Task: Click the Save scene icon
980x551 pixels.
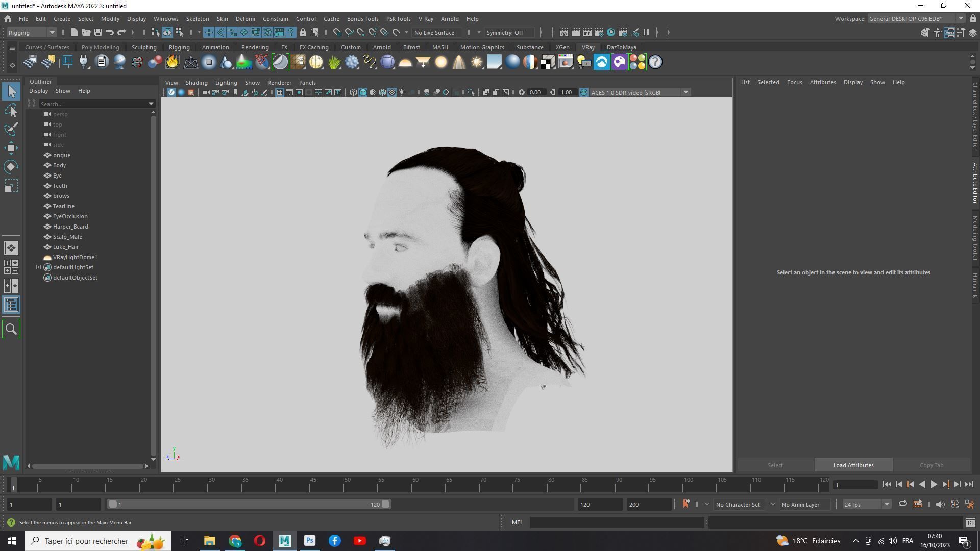Action: 97,33
